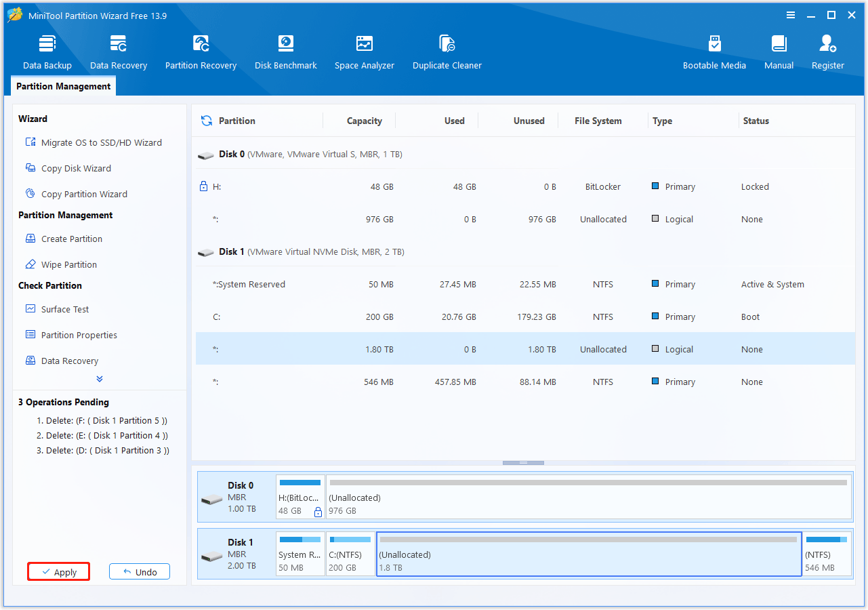Click the File System column header

tap(598, 121)
